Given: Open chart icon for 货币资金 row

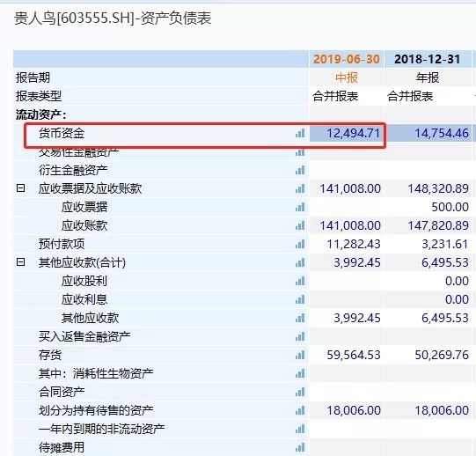Looking at the screenshot, I should click(300, 133).
